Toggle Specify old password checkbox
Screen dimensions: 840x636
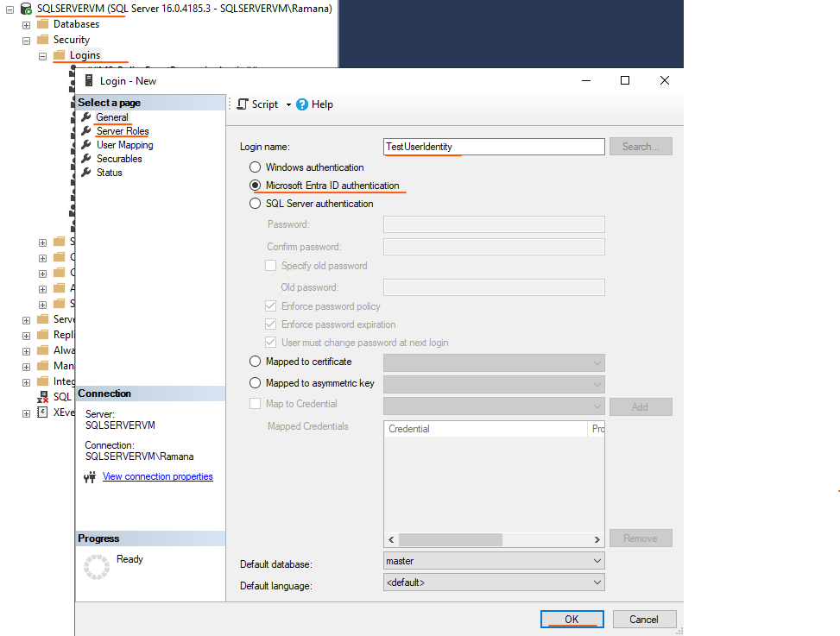271,266
